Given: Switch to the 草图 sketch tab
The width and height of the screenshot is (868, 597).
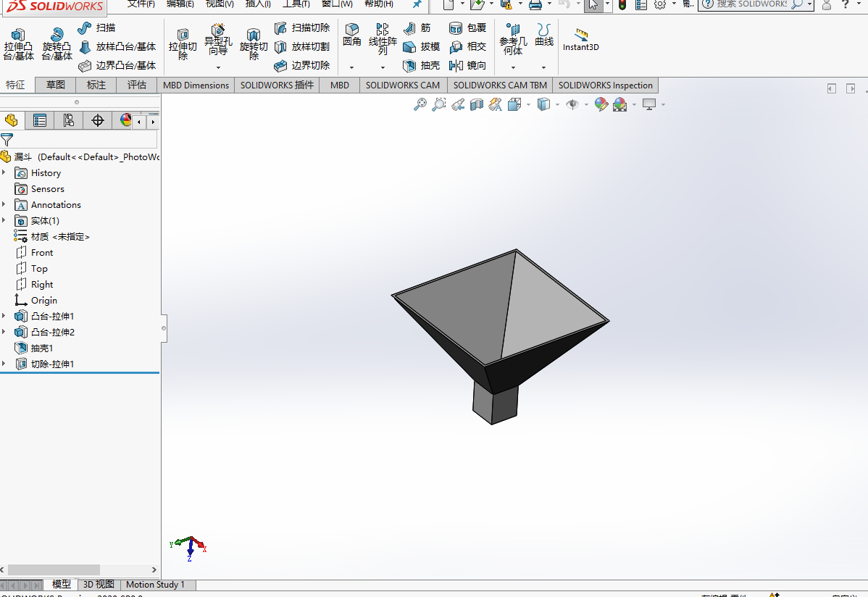Looking at the screenshot, I should pyautogui.click(x=55, y=85).
